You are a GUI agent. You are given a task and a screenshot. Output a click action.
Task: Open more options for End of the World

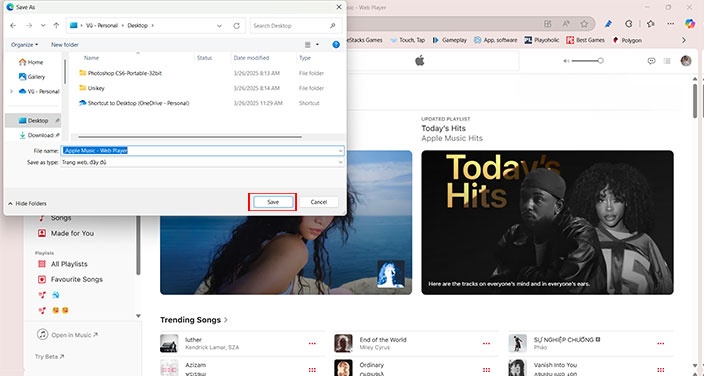point(486,344)
